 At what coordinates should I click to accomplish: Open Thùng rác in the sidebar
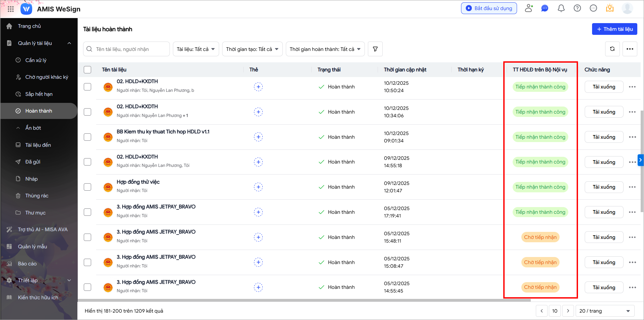(37, 196)
